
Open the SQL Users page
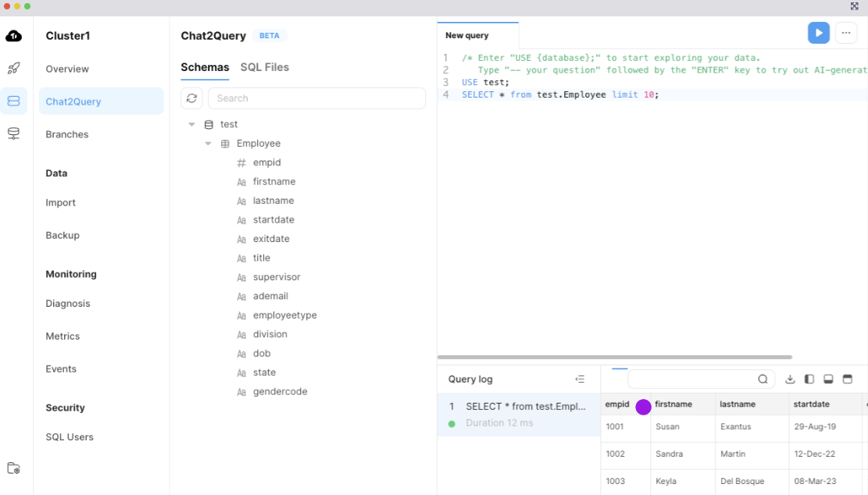(70, 437)
